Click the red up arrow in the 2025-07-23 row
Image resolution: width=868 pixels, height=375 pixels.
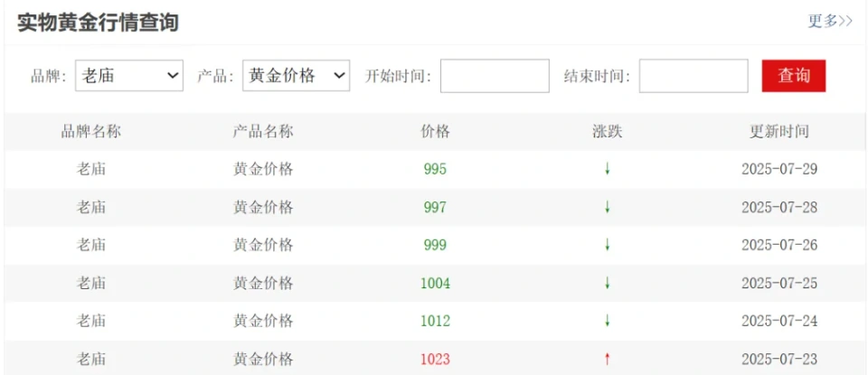(608, 359)
